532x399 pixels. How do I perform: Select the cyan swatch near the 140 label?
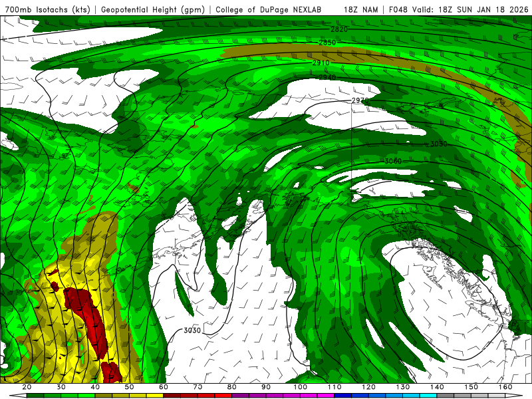[428, 396]
